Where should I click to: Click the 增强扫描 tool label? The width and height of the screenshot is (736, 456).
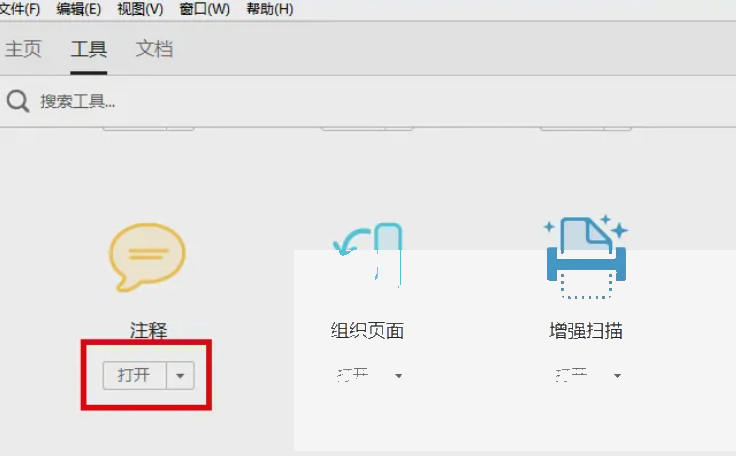click(586, 331)
